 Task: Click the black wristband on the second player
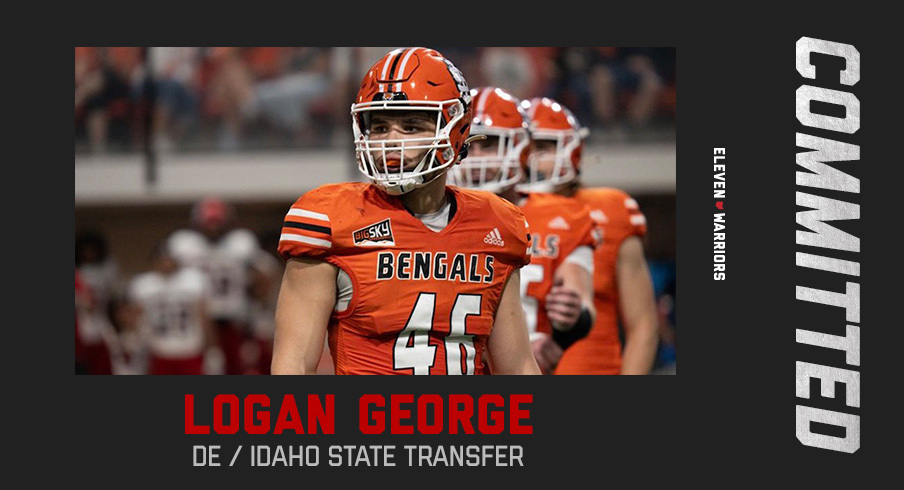tap(572, 329)
